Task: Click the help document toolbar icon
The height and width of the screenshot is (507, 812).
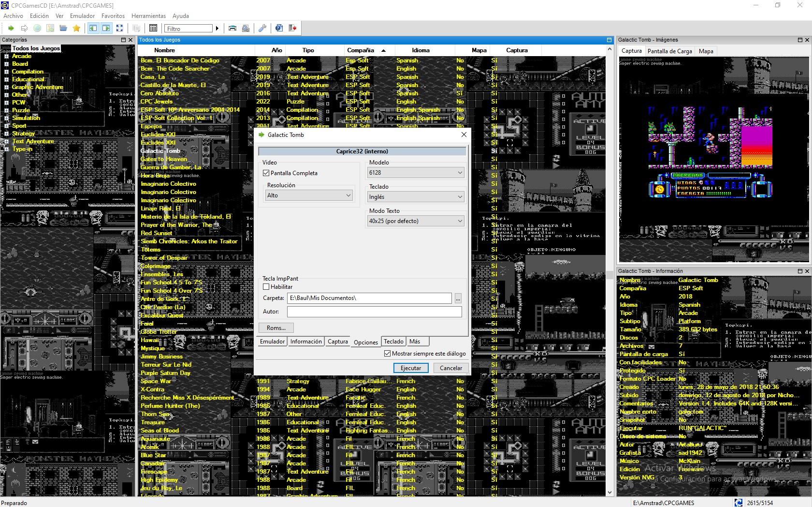Action: point(279,28)
